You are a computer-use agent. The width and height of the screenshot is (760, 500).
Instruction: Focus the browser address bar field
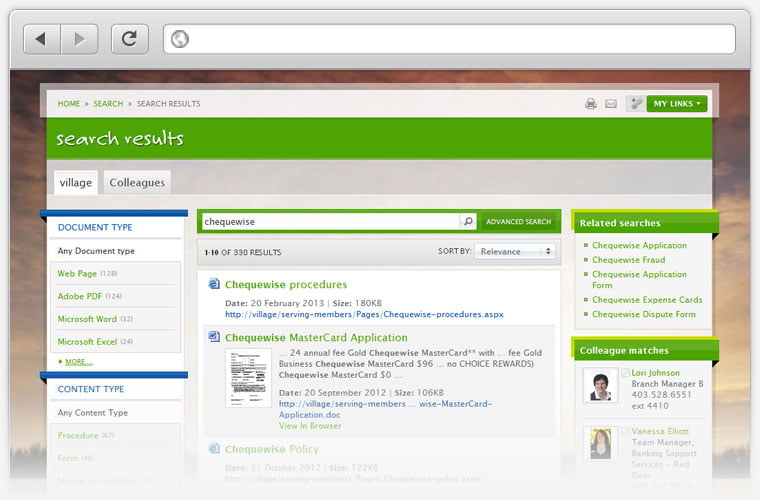tap(449, 39)
